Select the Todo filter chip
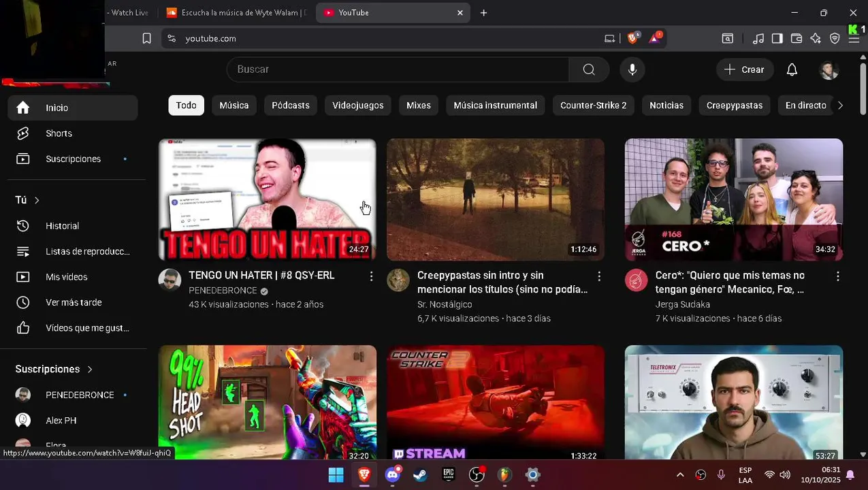The height and width of the screenshot is (490, 868). coord(186,105)
